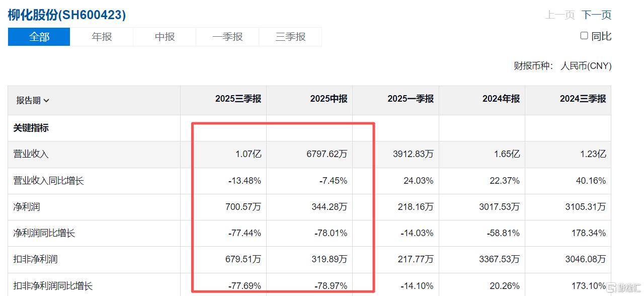
Task: Click the 扣非净利润同比增长 row label
Action: point(53,286)
